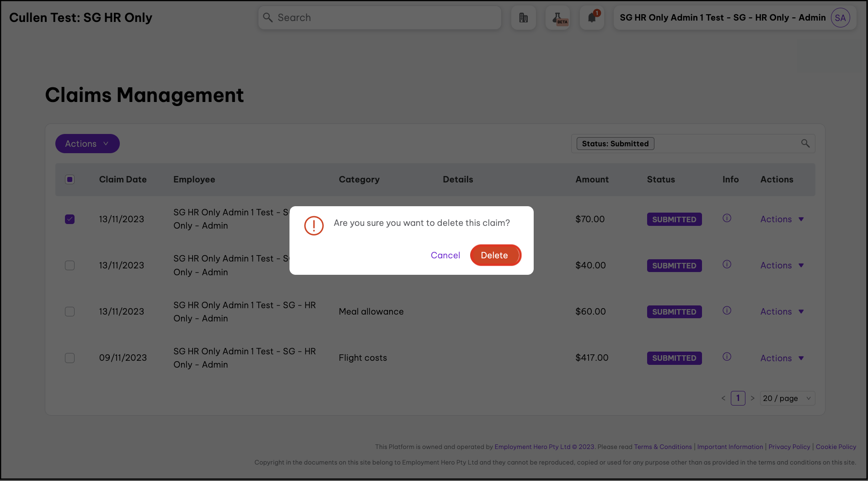Open the beta lab flask icon
The width and height of the screenshot is (868, 481).
click(x=557, y=18)
